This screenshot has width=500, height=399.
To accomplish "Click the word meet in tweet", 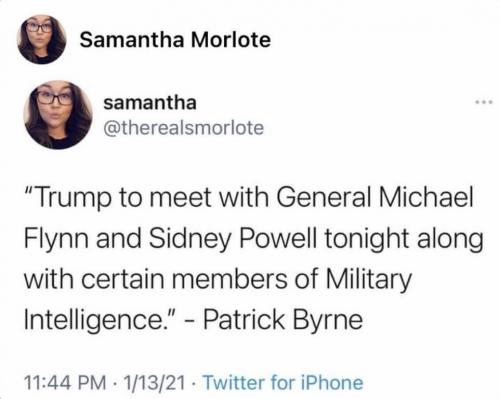I will (x=180, y=198).
